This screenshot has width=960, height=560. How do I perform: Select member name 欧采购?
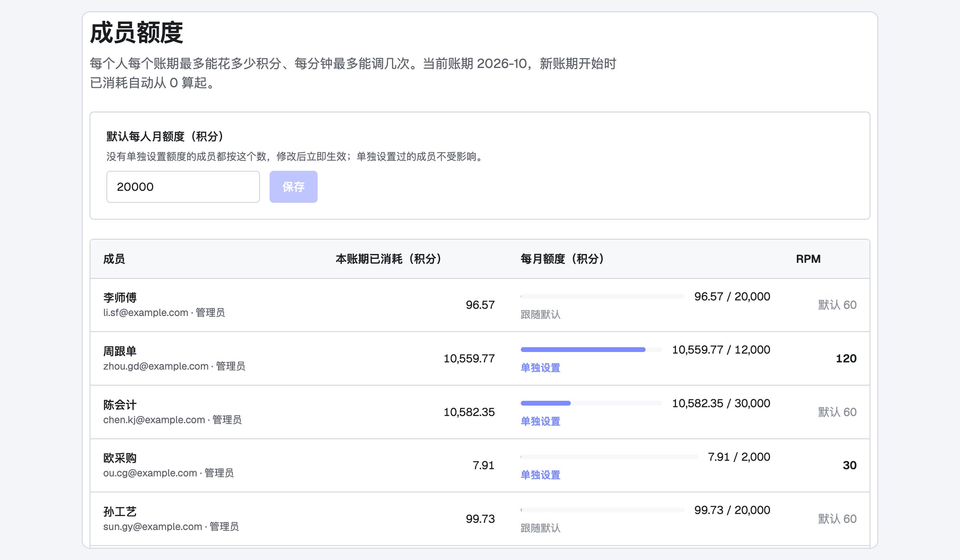tap(120, 458)
